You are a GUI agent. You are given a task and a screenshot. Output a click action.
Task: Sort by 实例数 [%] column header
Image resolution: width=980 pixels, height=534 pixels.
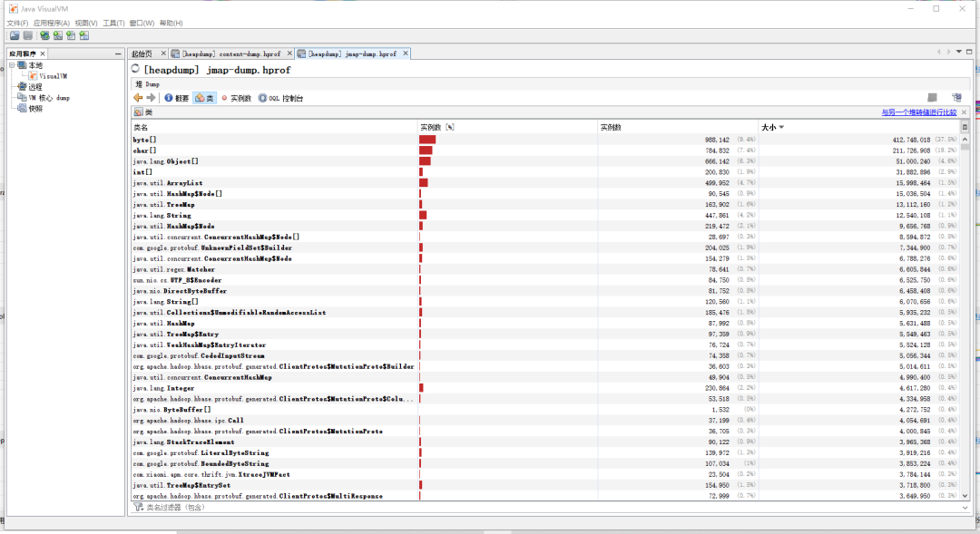[x=507, y=127]
